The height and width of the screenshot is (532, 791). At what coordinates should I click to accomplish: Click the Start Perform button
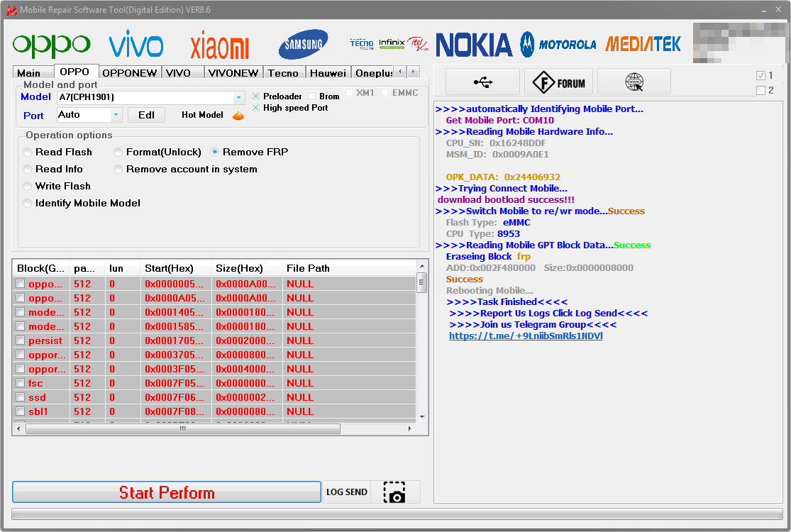pos(167,492)
